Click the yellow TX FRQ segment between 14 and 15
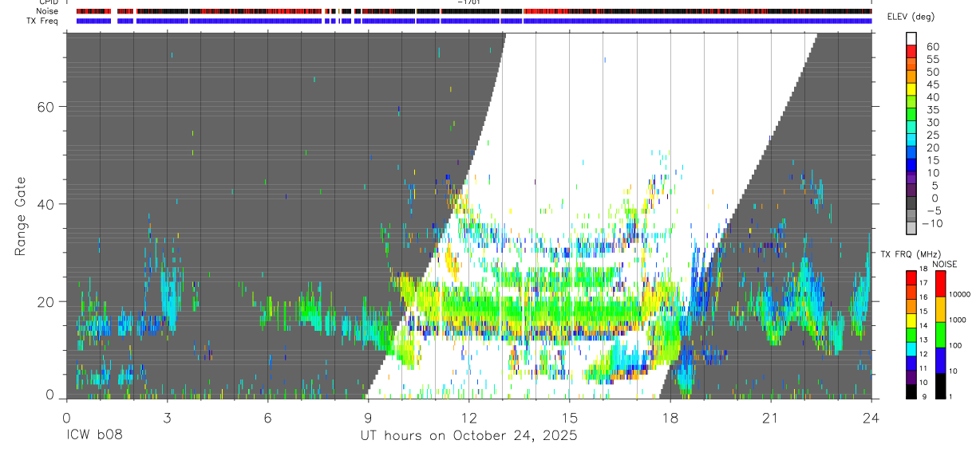Viewport: 980px width, 452px height. pos(911,320)
